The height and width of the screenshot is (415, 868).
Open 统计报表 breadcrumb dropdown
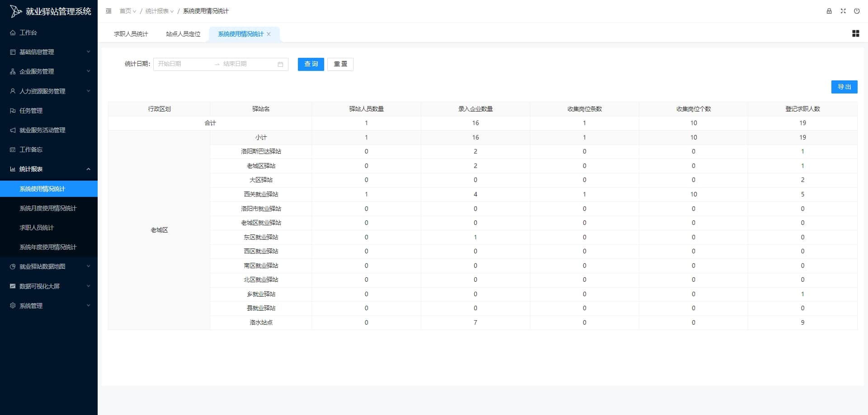[160, 11]
